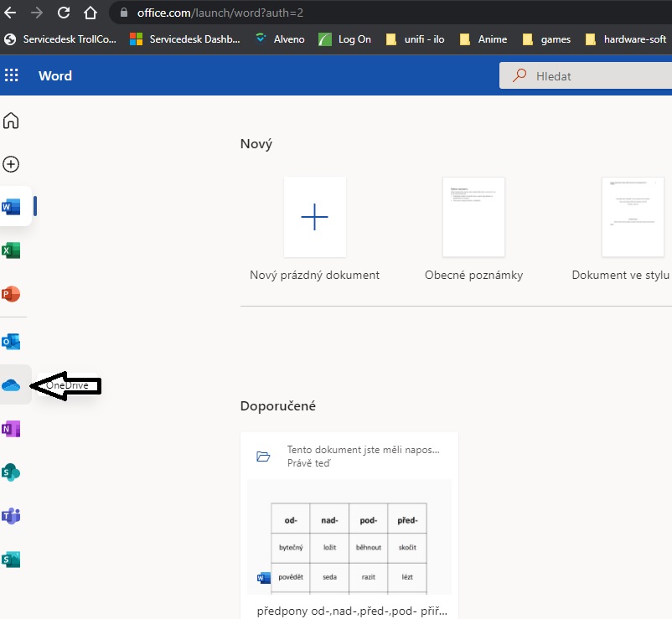Open Outlook from the left sidebar
The image size is (672, 619).
pos(12,342)
